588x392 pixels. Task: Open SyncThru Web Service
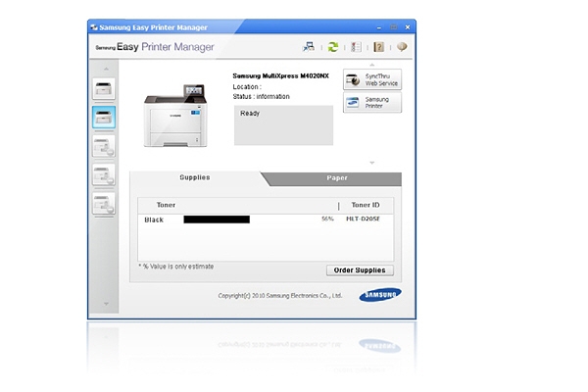click(x=372, y=79)
